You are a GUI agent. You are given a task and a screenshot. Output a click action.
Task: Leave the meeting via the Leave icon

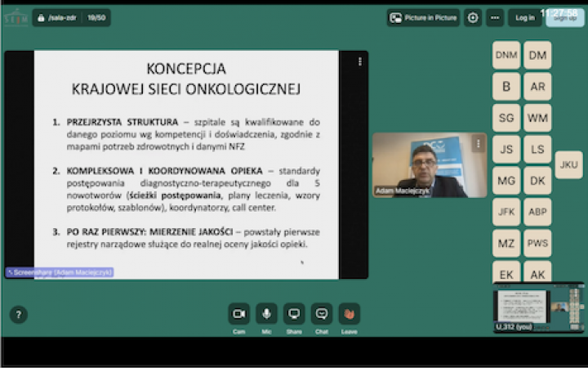[x=349, y=313]
